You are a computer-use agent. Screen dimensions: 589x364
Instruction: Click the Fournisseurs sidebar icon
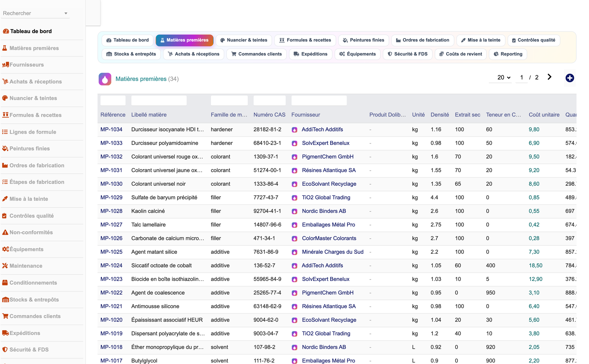(x=5, y=65)
